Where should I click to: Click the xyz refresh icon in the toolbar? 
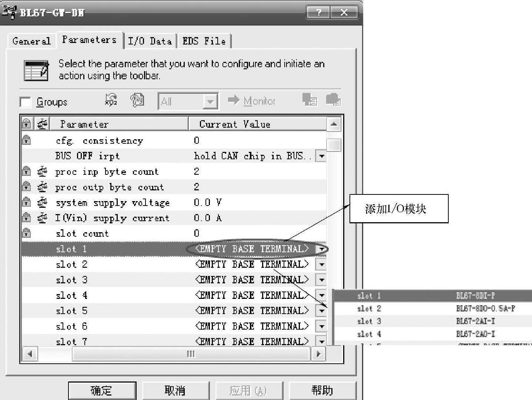coord(111,100)
